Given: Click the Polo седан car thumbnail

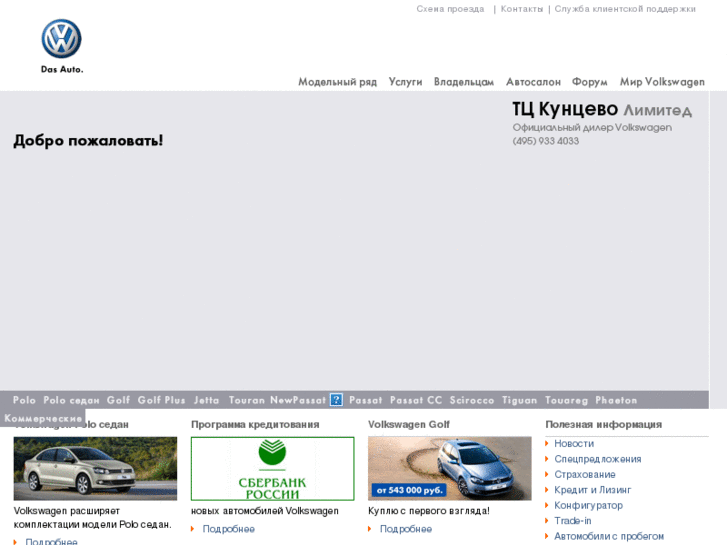Looking at the screenshot, I should pyautogui.click(x=95, y=468).
